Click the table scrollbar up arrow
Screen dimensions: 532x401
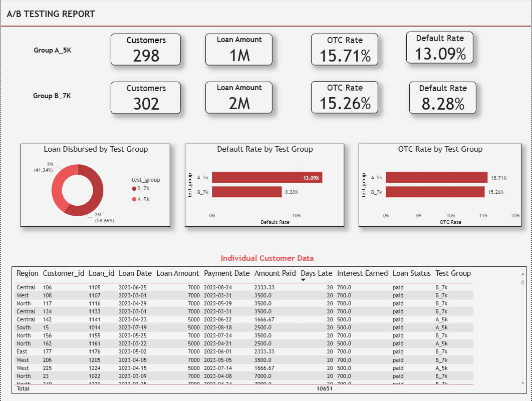[523, 274]
